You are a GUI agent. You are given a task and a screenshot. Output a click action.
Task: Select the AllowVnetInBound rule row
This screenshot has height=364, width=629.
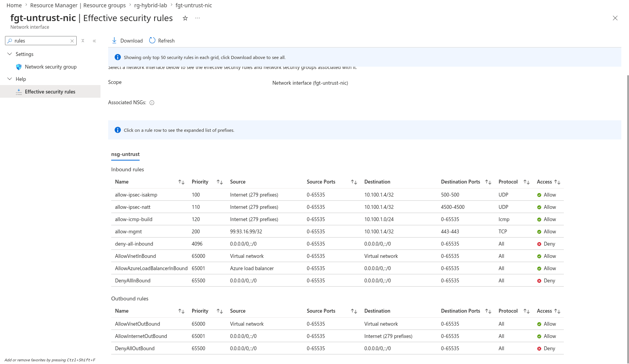click(338, 256)
